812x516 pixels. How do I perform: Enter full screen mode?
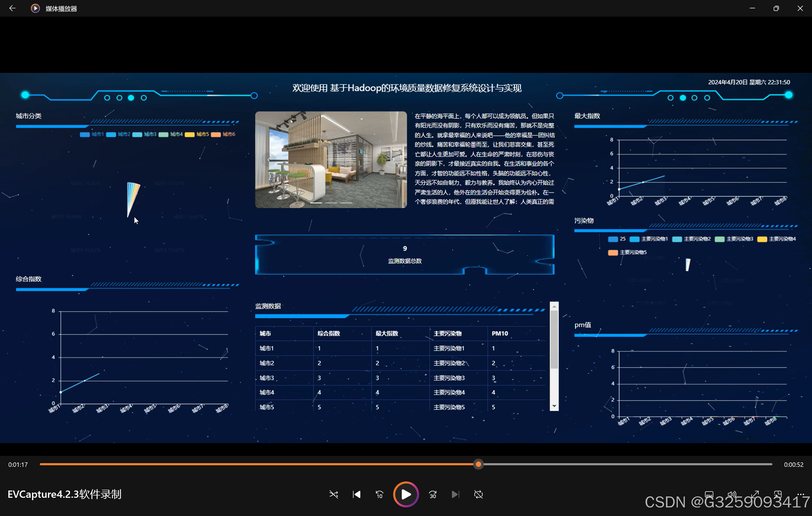755,494
